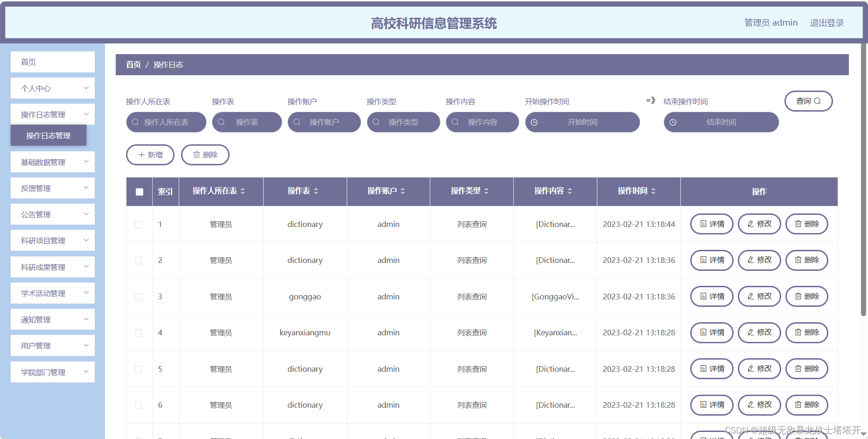This screenshot has width=868, height=439.
Task: Expand 通知管理 sidebar menu
Action: tap(53, 319)
